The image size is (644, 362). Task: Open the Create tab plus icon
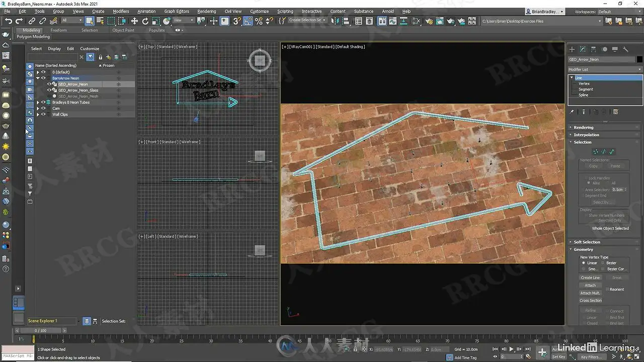[x=572, y=49]
